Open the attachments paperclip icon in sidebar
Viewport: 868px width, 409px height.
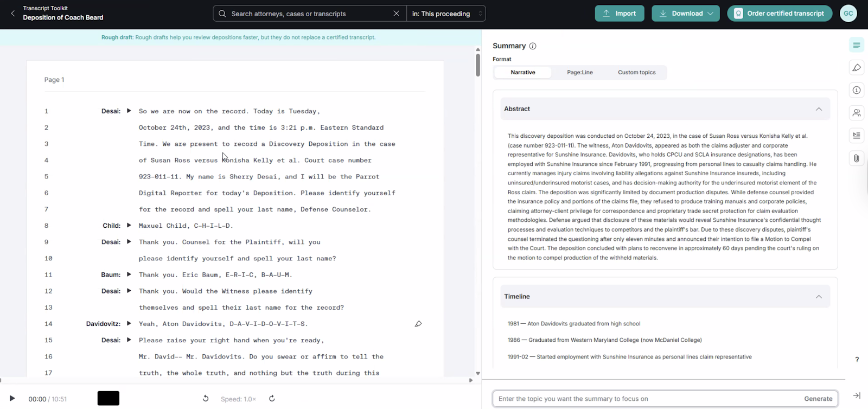coord(857,158)
